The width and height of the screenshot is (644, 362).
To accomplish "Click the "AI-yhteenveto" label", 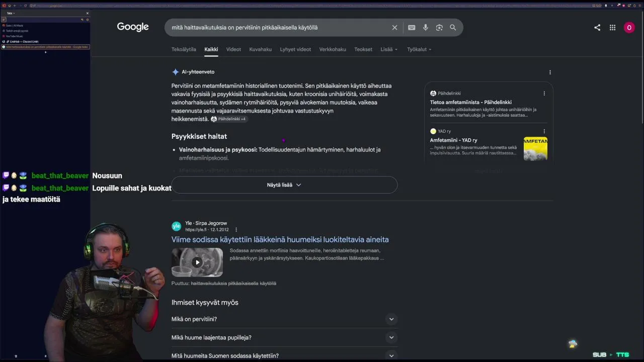I will point(198,72).
